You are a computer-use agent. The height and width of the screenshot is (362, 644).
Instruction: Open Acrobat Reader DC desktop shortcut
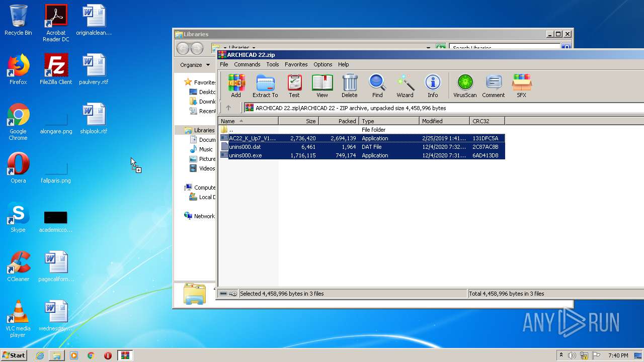[56, 23]
